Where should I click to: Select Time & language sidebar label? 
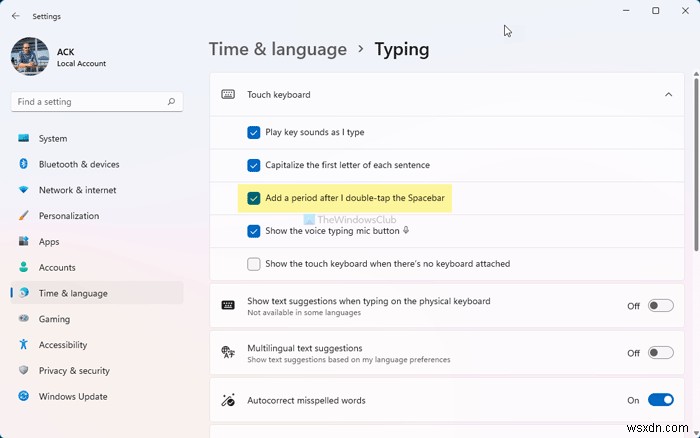point(73,293)
